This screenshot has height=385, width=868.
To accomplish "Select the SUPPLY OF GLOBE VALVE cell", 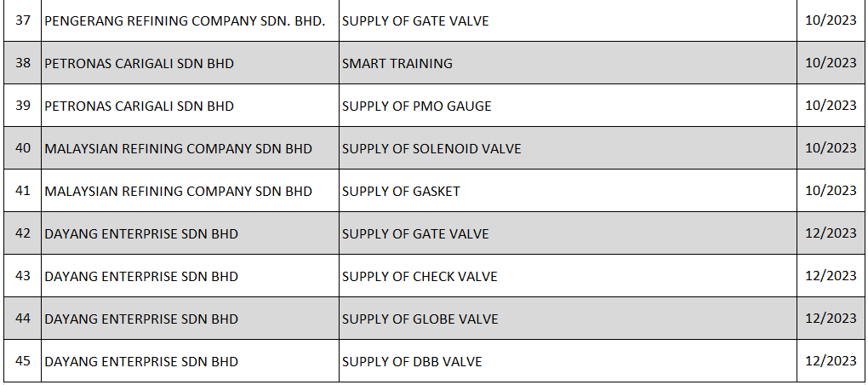I will 420,319.
